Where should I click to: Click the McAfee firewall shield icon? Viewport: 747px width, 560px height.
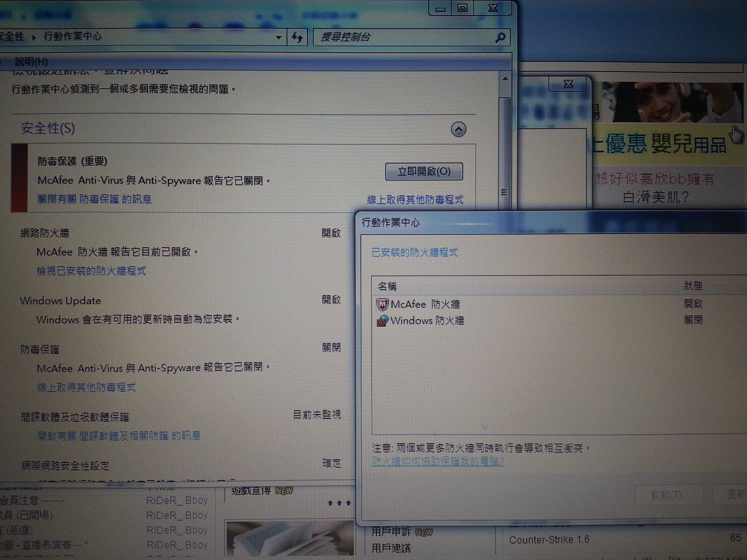(382, 304)
